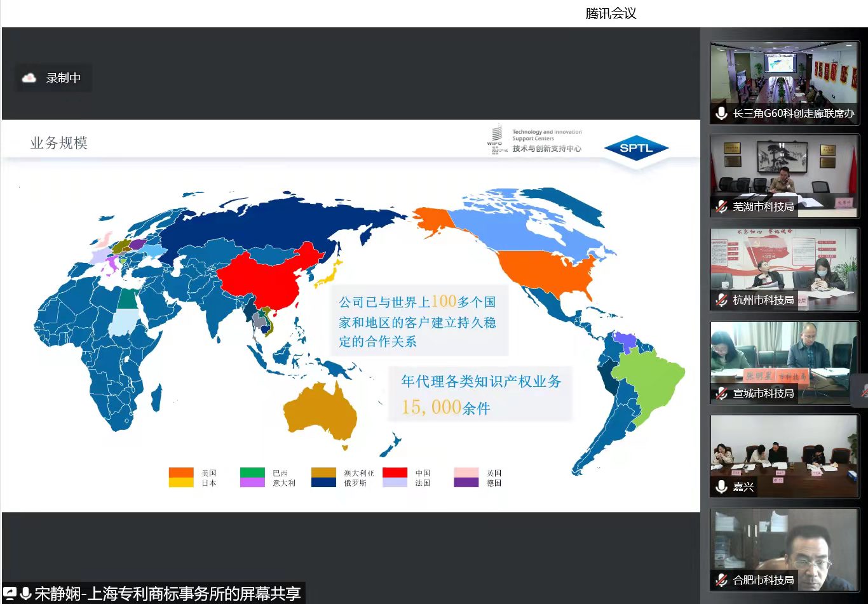The image size is (868, 604).
Task: Click the microphone icon for 长三角G60科创走廊联席办
Action: point(721,114)
